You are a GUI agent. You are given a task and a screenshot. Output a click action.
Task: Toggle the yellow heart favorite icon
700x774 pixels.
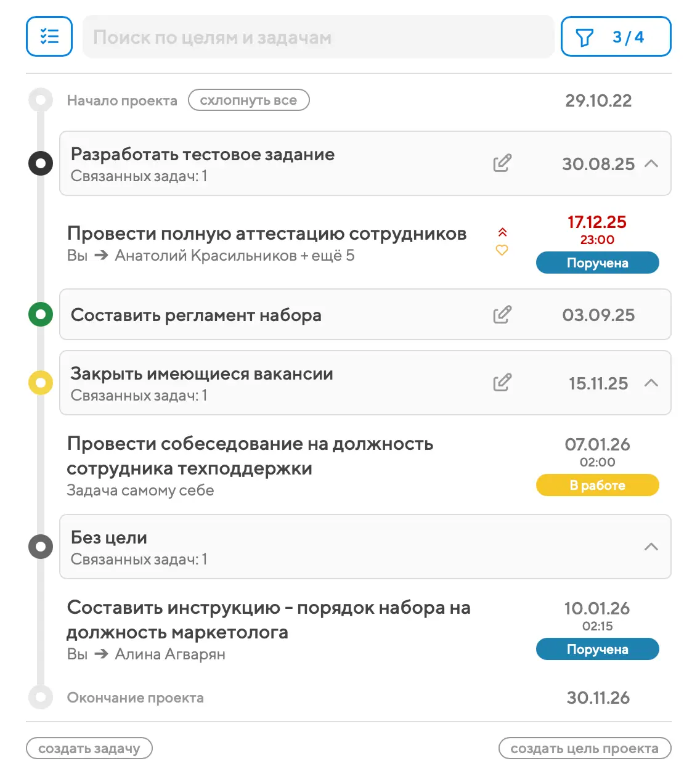502,250
